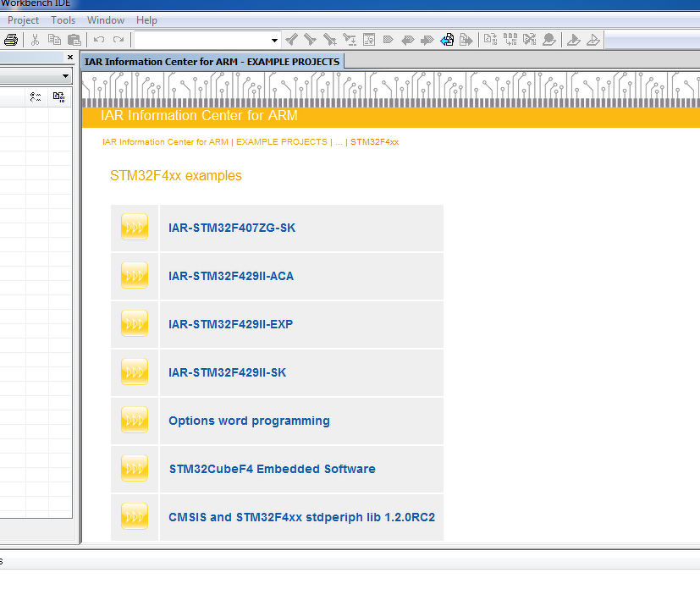Click the Paste clipboard icon
Screen dimensions: 700x611
pos(74,40)
